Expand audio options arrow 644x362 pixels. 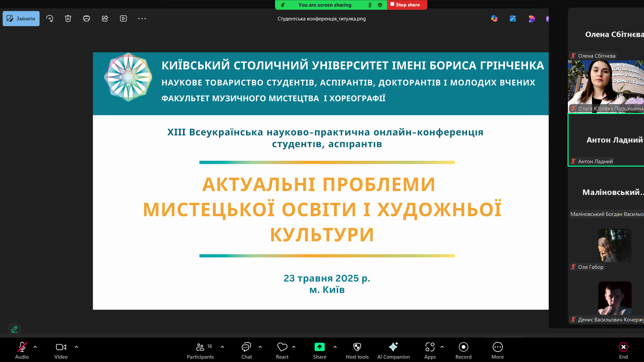tap(35, 347)
